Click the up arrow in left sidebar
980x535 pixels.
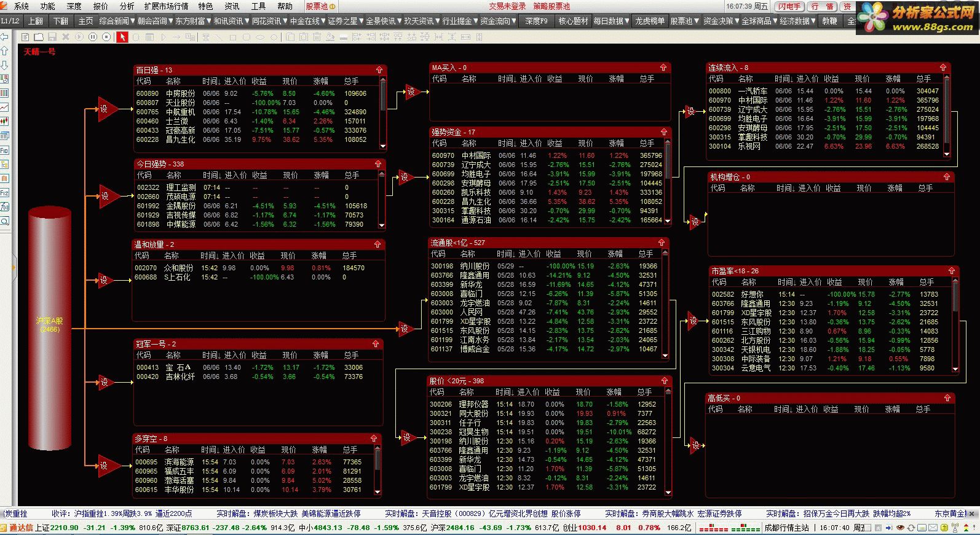pos(5,51)
